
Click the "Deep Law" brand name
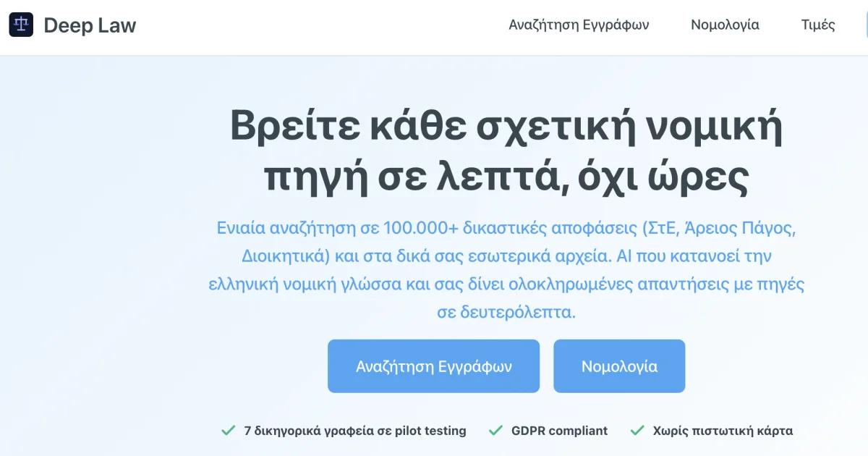click(90, 25)
